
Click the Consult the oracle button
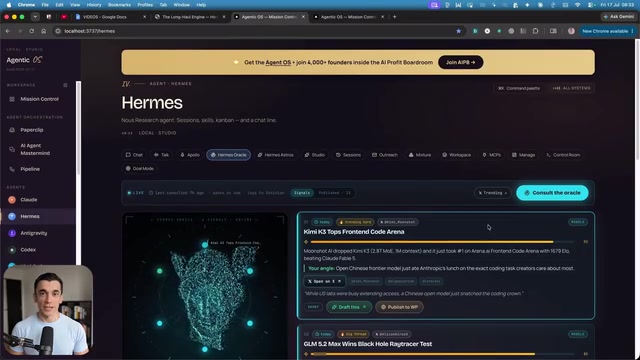pyautogui.click(x=552, y=193)
